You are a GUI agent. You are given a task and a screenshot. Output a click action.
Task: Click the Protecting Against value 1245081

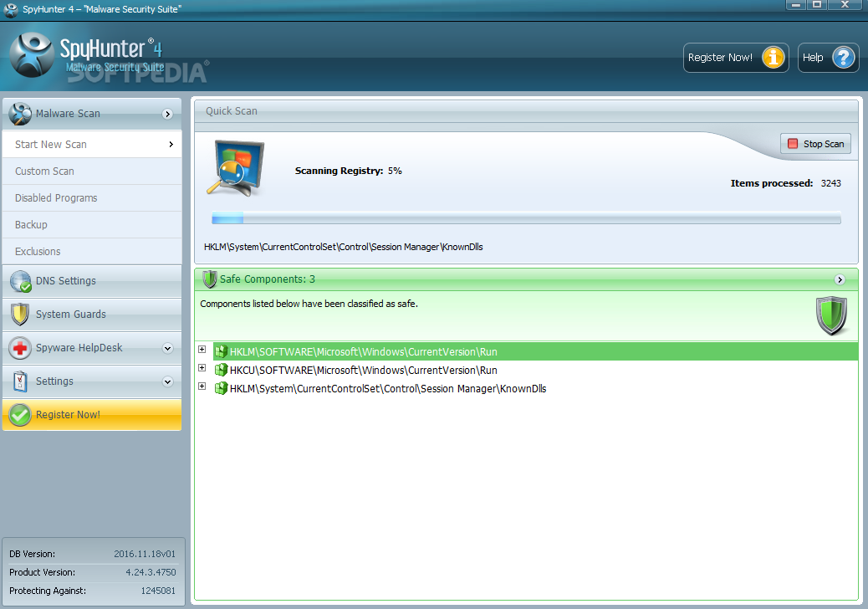point(158,591)
